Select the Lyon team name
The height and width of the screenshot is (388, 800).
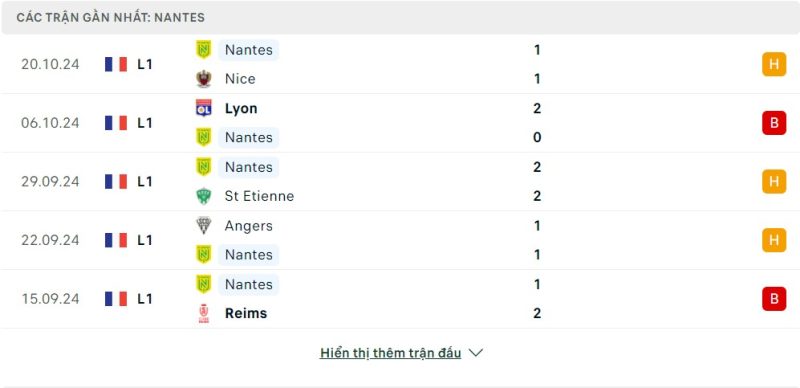[x=241, y=109]
